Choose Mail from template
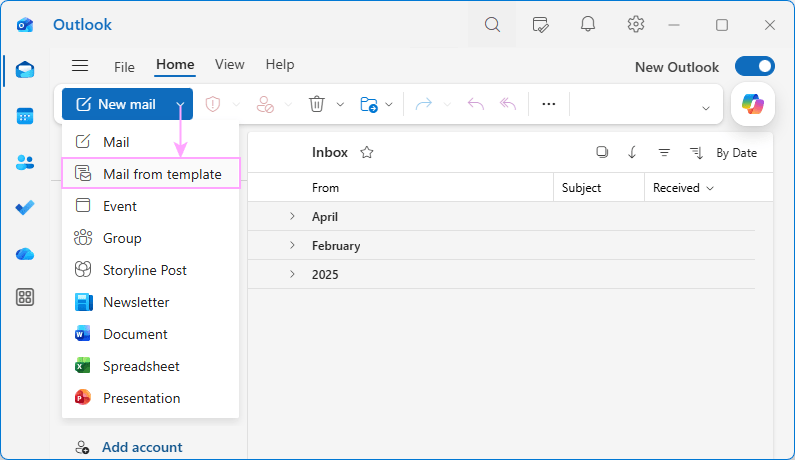 pyautogui.click(x=151, y=174)
